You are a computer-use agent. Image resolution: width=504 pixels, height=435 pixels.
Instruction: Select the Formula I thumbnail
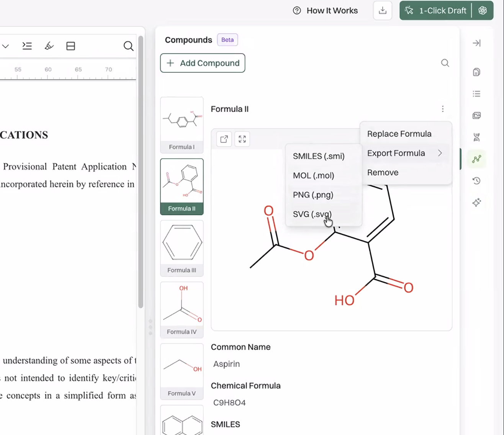pos(182,125)
